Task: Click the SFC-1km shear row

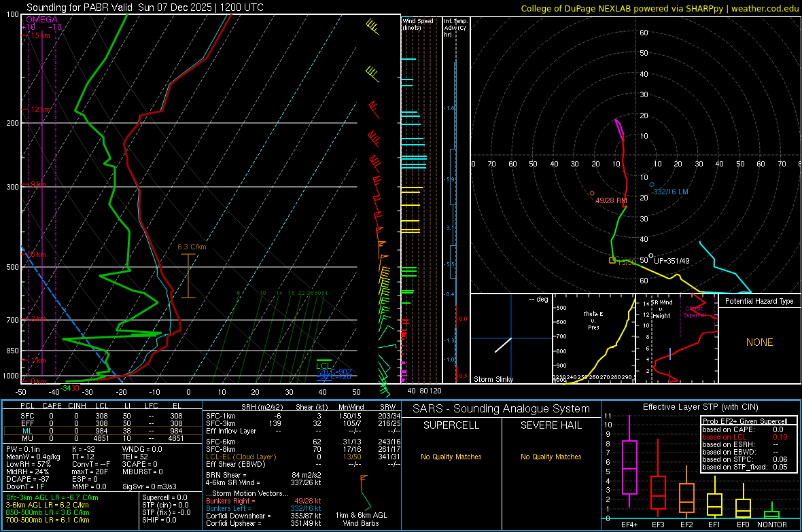Action: (x=303, y=416)
